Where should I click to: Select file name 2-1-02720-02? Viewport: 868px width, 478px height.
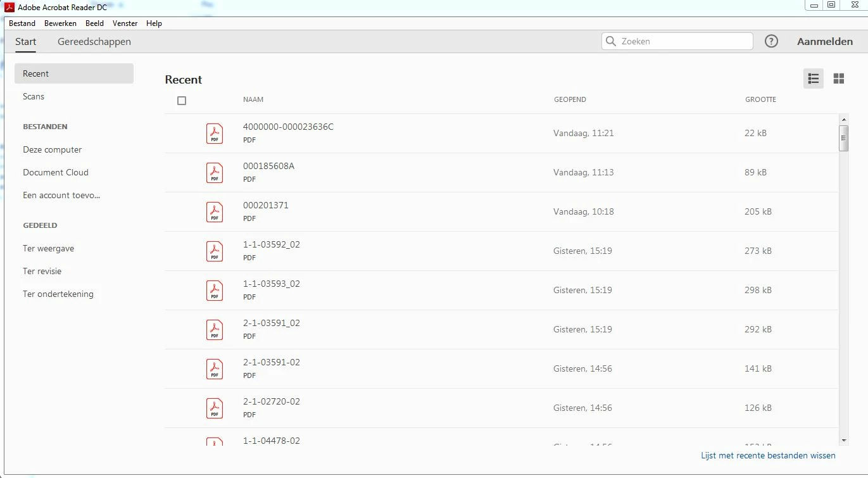pos(272,401)
